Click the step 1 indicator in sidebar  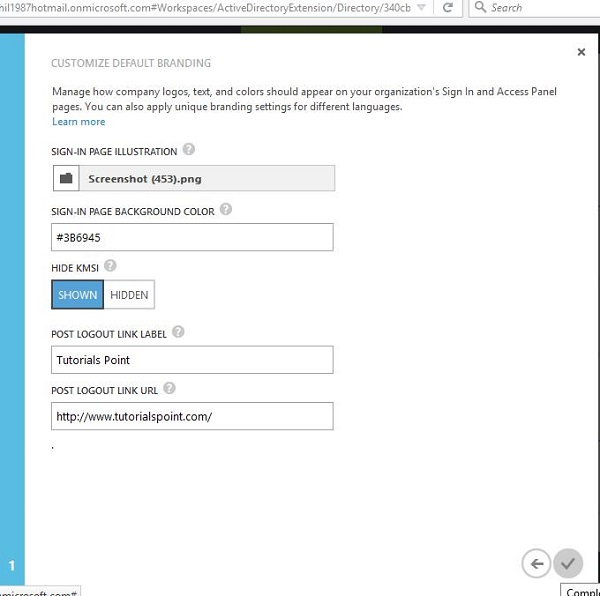click(12, 565)
